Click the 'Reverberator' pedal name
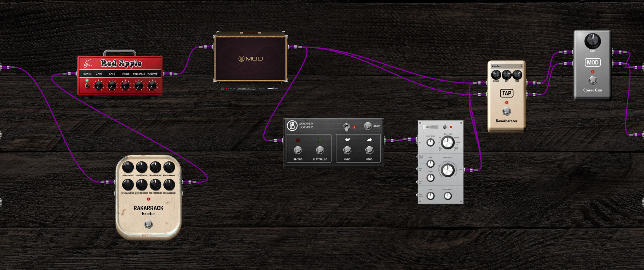Viewport: 644px width, 270px height. point(507,121)
